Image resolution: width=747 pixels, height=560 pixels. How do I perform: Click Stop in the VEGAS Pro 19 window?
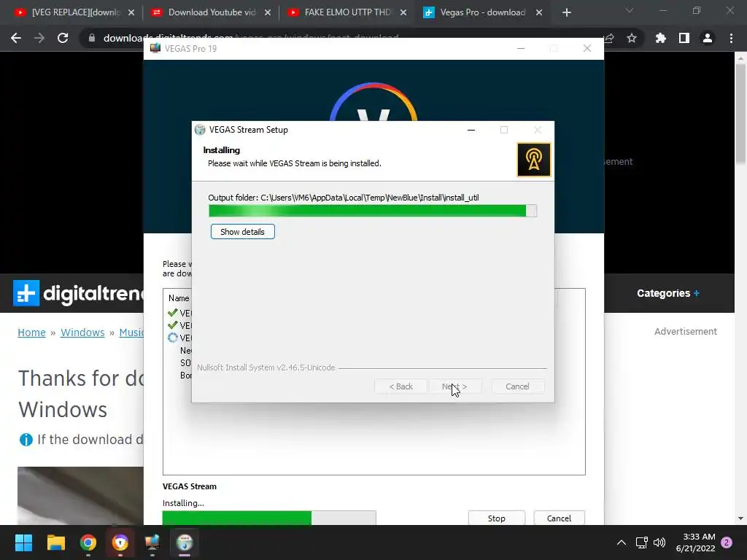coord(496,518)
